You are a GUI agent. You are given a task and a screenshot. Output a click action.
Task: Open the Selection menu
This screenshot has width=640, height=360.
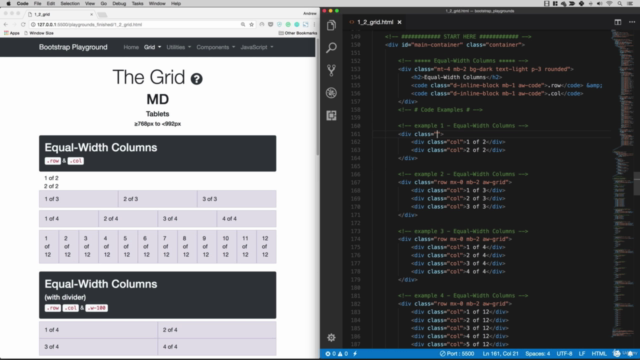(70, 3)
